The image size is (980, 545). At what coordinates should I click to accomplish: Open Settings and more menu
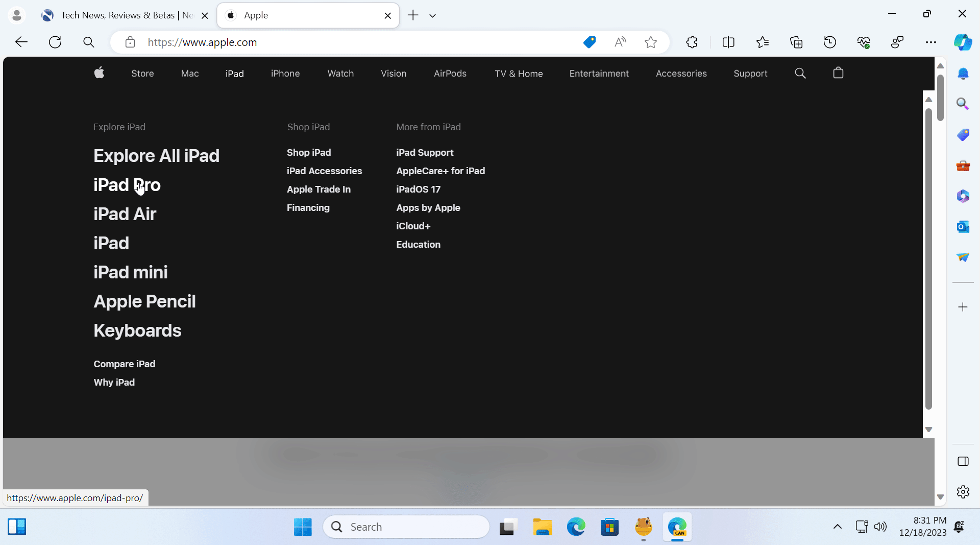931,42
